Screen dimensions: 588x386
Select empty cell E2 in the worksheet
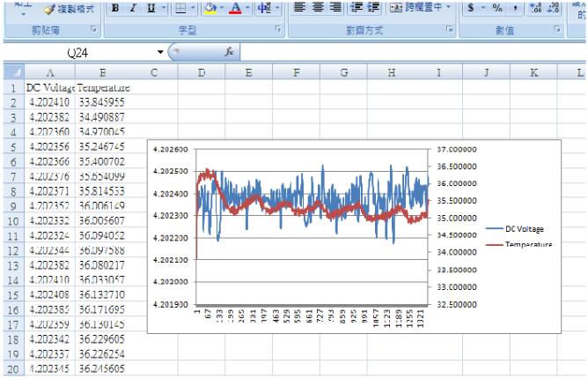point(249,102)
